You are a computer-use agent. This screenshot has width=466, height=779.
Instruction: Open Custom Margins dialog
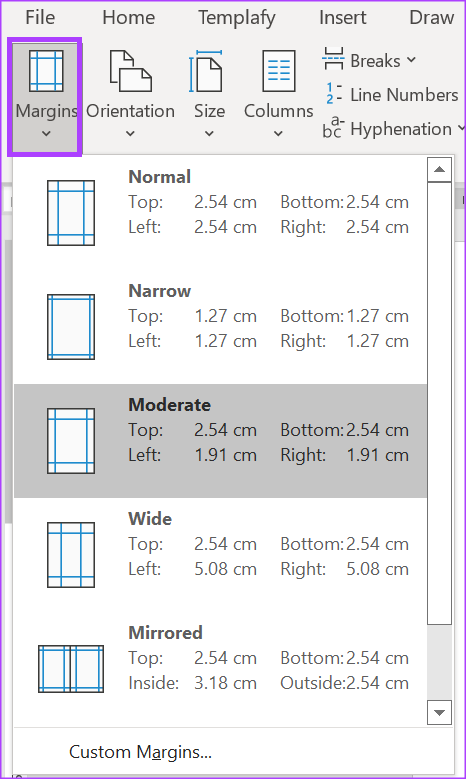pyautogui.click(x=141, y=752)
